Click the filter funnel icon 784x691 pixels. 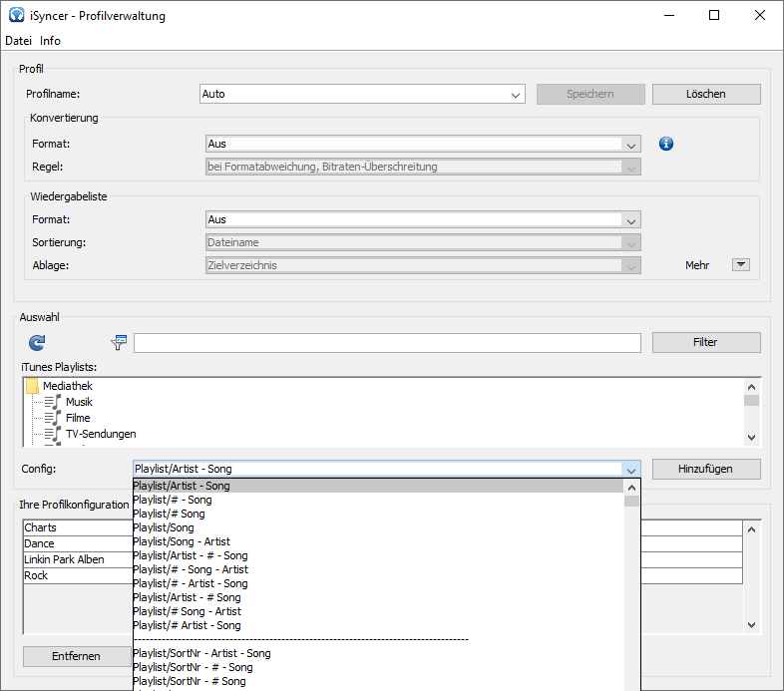coord(119,342)
